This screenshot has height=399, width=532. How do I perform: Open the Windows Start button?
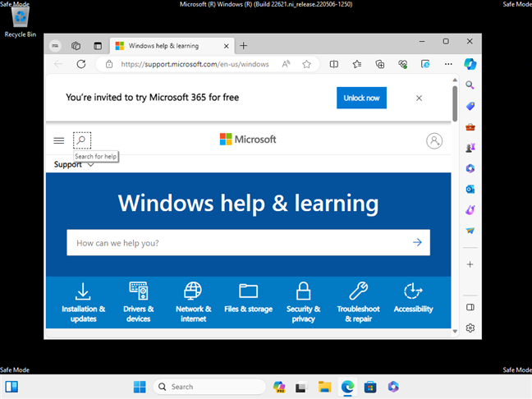(140, 387)
